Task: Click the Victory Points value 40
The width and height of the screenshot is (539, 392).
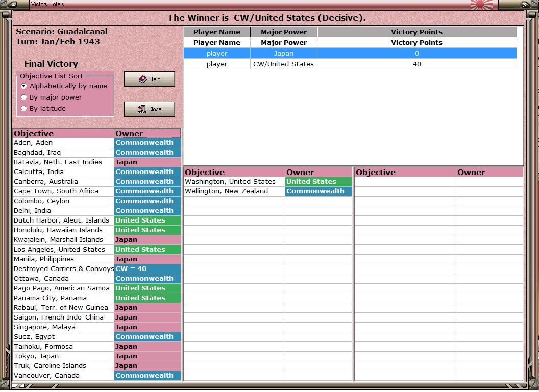Action: [416, 64]
